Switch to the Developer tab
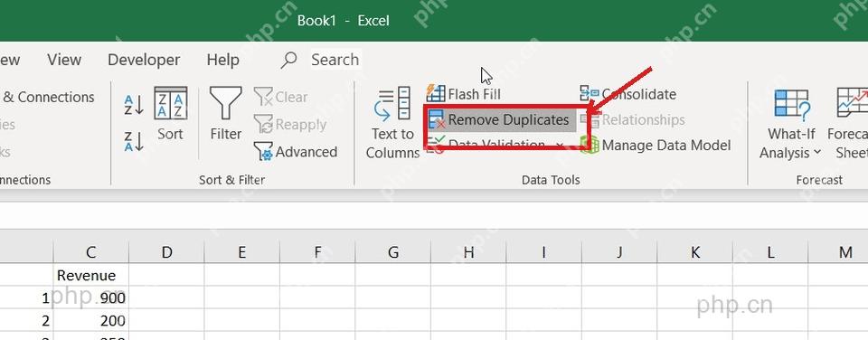The width and height of the screenshot is (868, 340). click(144, 60)
